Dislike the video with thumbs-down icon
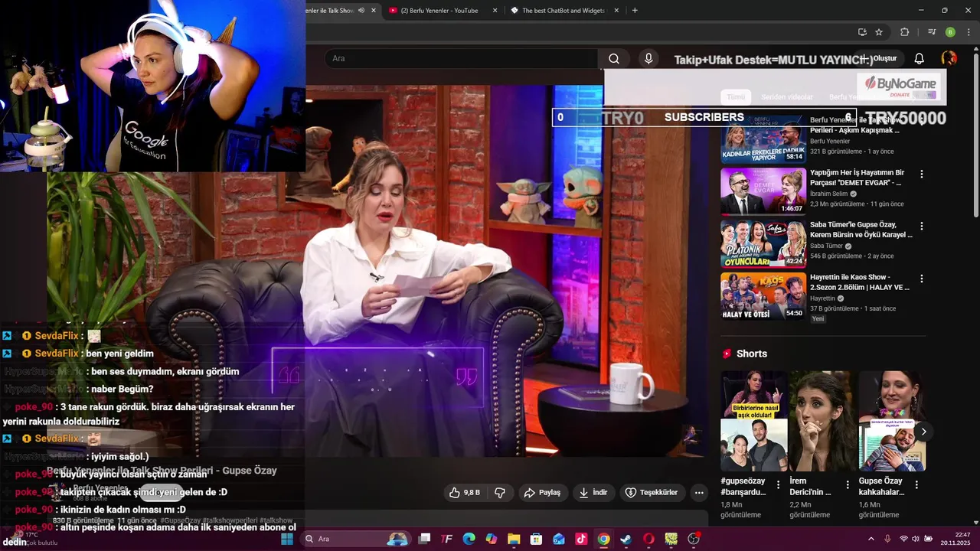 pyautogui.click(x=500, y=492)
